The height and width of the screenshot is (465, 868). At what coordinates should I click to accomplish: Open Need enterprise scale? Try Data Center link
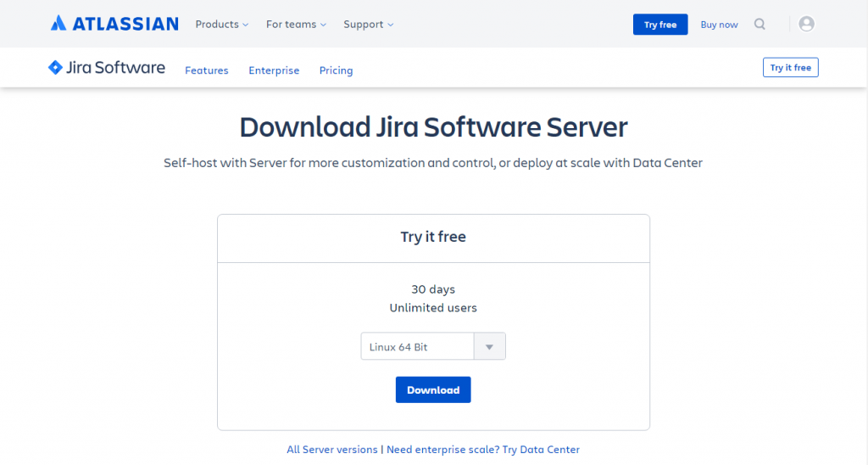coord(482,450)
